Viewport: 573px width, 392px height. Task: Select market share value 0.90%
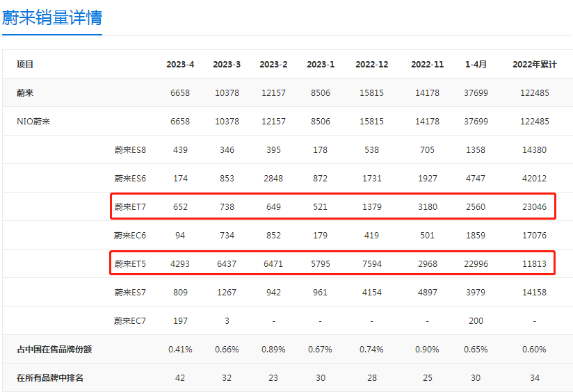click(427, 350)
